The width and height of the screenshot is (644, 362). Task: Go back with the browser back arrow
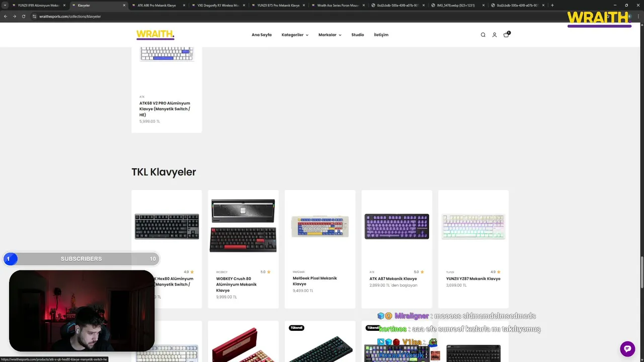coord(6,16)
